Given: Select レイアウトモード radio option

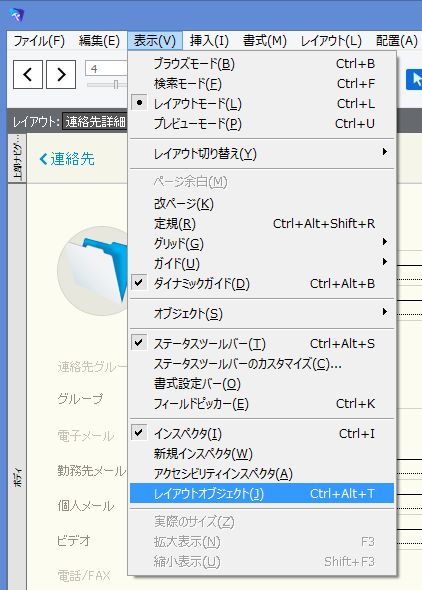Looking at the screenshot, I should (262, 103).
